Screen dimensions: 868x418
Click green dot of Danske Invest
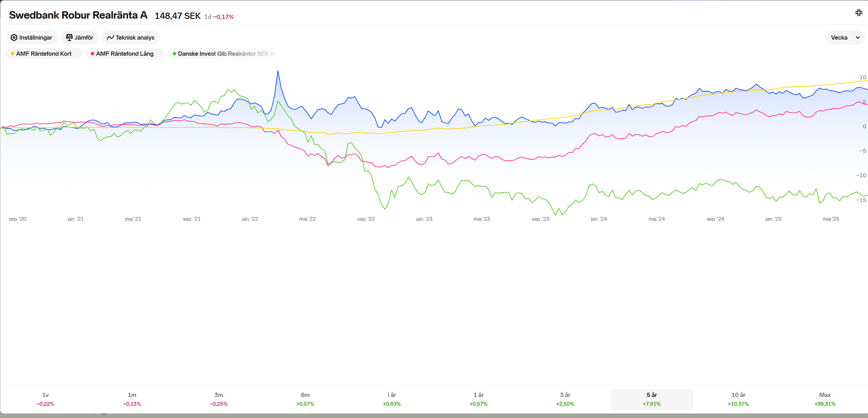coord(175,54)
